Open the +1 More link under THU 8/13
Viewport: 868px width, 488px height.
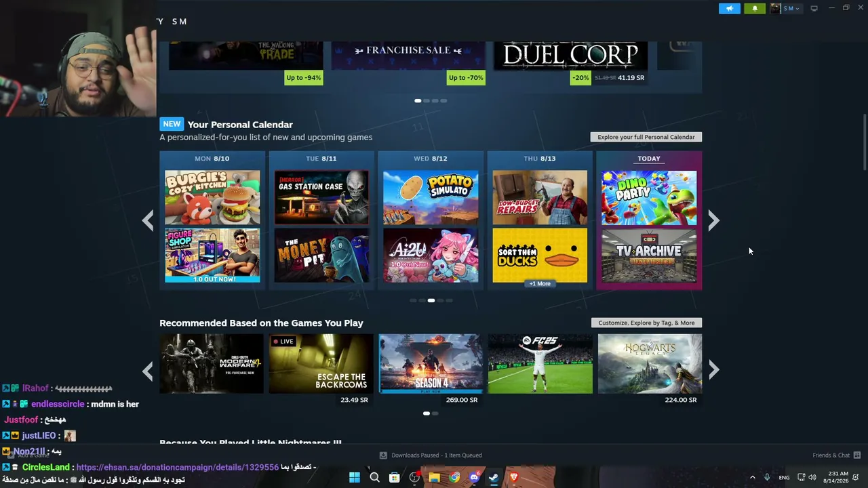point(540,284)
